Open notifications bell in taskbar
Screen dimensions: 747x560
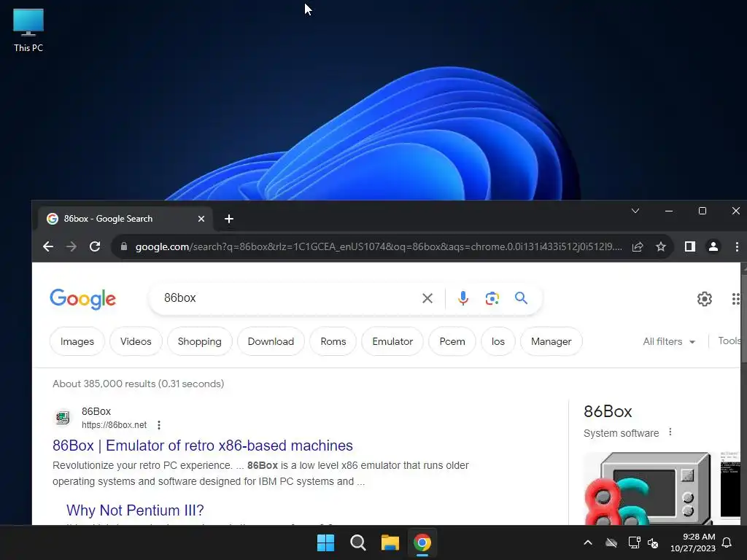pyautogui.click(x=727, y=542)
